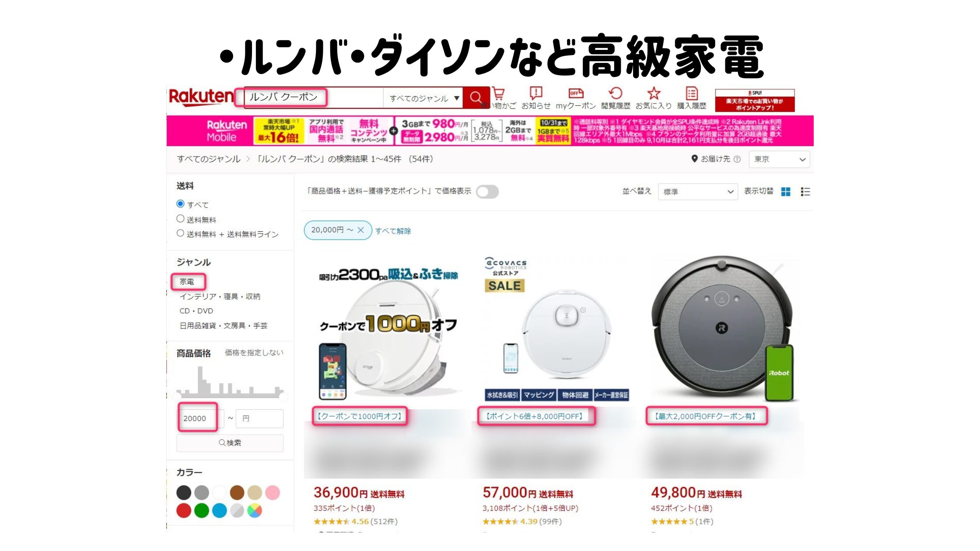980x551 pixels.
Task: Select the すべて shipping radio button
Action: pos(180,204)
